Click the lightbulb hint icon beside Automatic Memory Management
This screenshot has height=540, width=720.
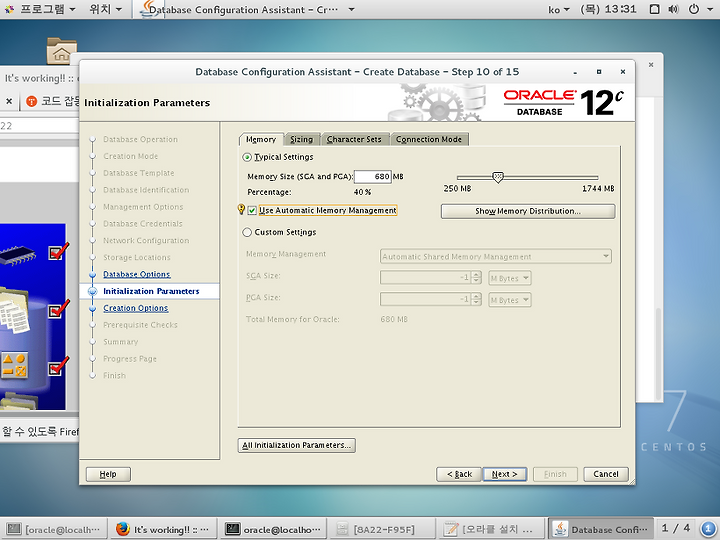click(241, 209)
